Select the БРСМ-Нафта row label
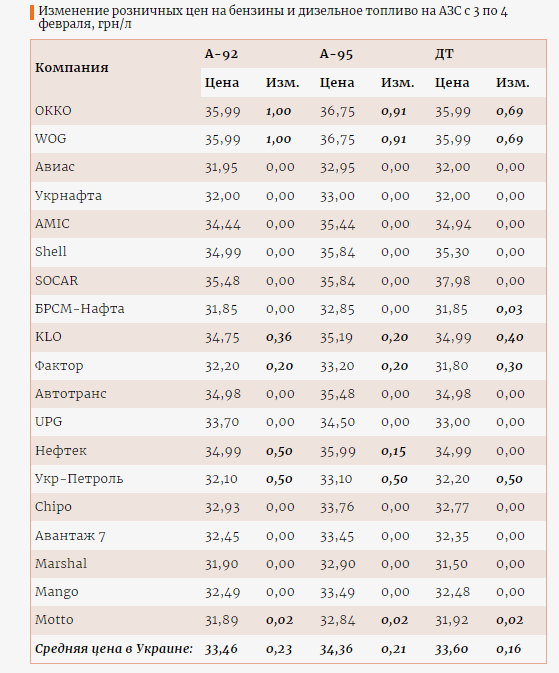Image resolution: width=559 pixels, height=673 pixels. [79, 309]
